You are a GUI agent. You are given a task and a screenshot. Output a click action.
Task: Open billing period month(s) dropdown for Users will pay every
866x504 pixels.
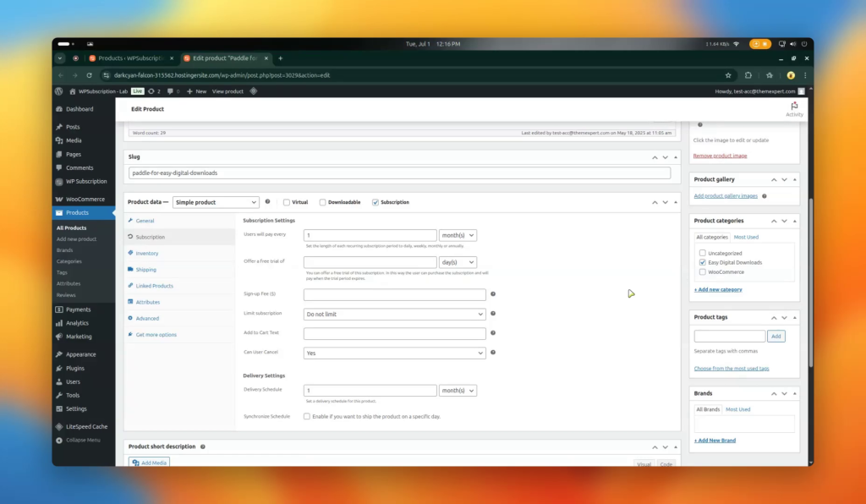(x=458, y=235)
